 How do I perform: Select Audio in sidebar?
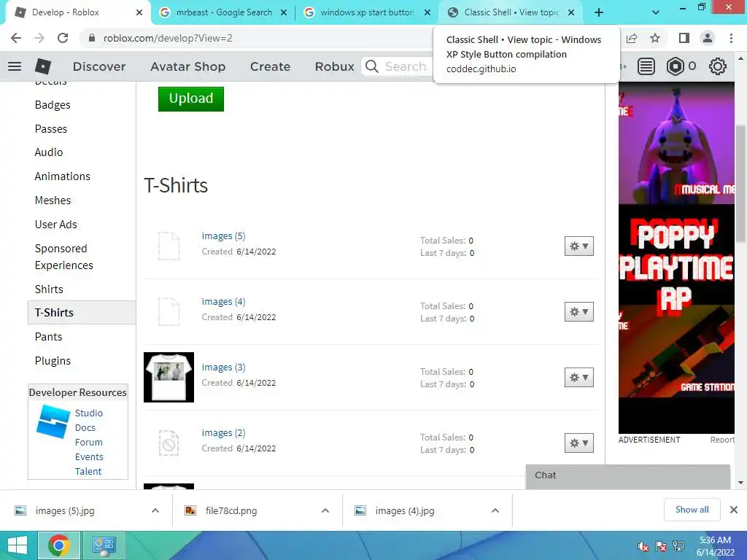(x=49, y=152)
